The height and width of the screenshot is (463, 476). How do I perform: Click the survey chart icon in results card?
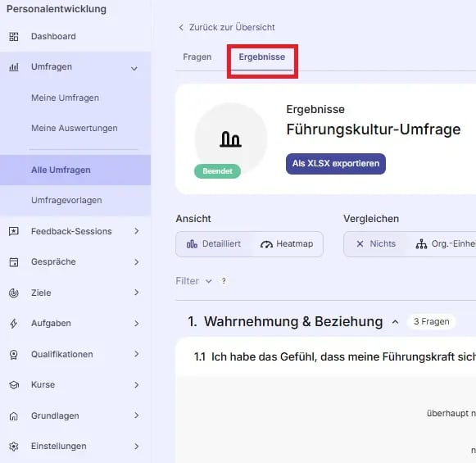click(x=231, y=139)
